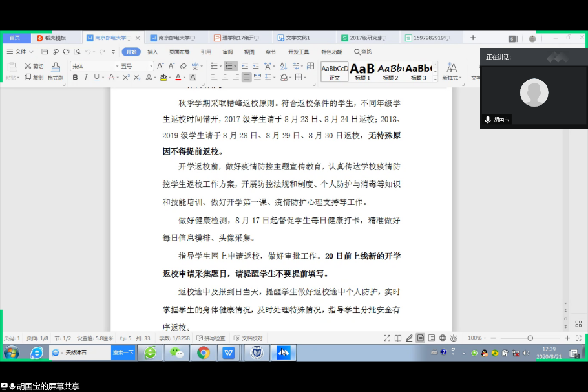The height and width of the screenshot is (392, 588).
Task: Open the 页面布局 ribbon tab
Action: click(x=179, y=52)
